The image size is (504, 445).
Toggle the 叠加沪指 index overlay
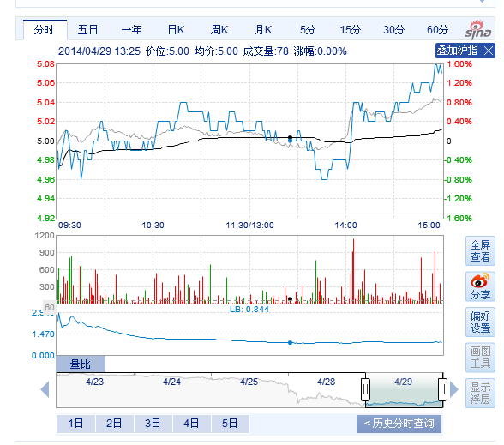point(458,51)
